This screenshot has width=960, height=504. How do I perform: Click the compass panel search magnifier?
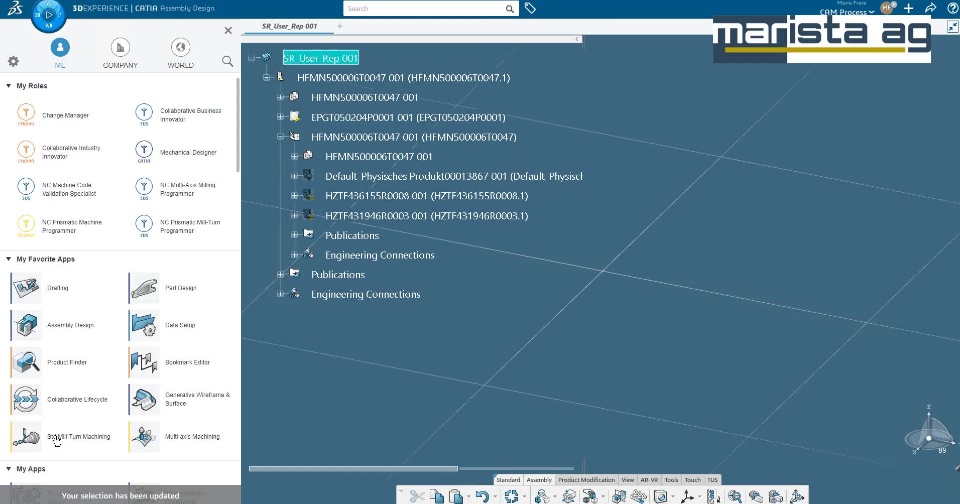coord(227,61)
